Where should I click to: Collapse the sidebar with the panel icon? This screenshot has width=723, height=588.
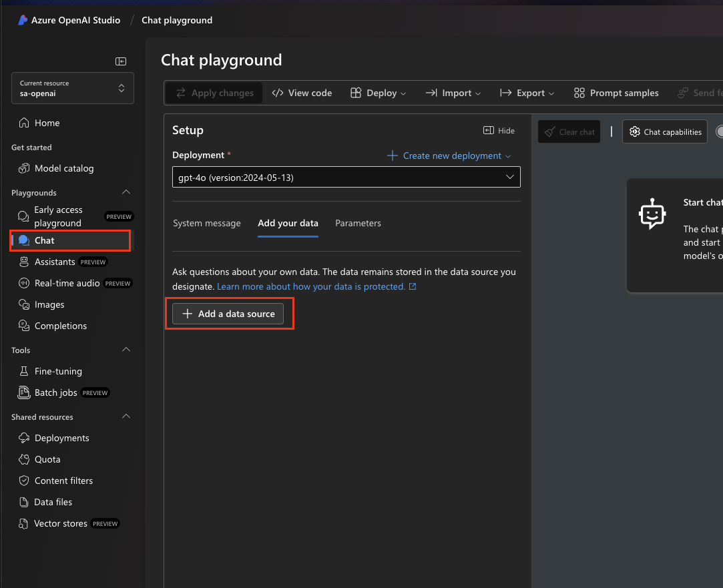point(121,61)
